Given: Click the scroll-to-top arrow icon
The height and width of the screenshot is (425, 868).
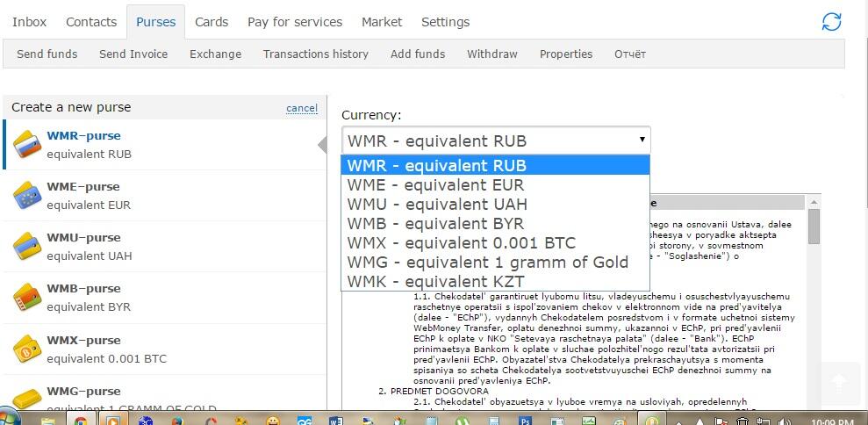Looking at the screenshot, I should click(839, 384).
